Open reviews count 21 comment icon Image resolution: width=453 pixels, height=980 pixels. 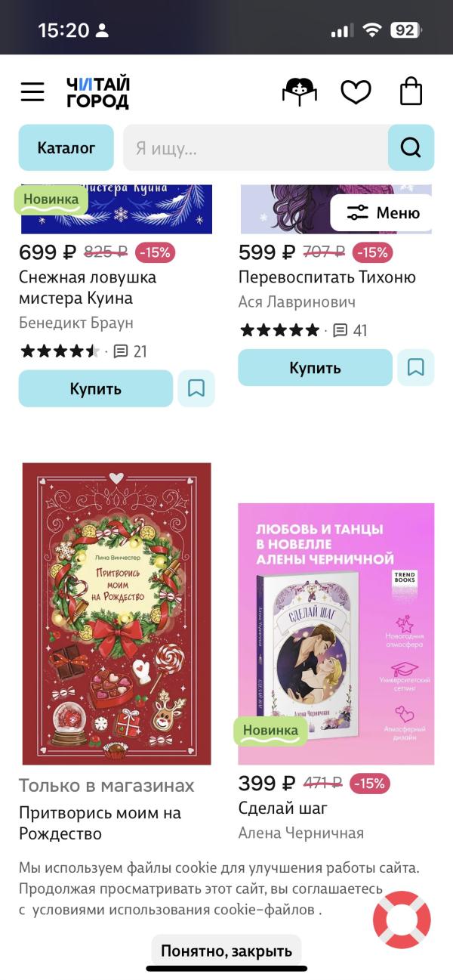[x=121, y=351]
